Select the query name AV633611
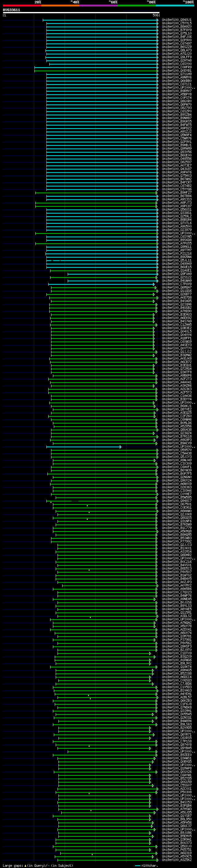Viewport: 197px width, 868px height. coord(11,10)
